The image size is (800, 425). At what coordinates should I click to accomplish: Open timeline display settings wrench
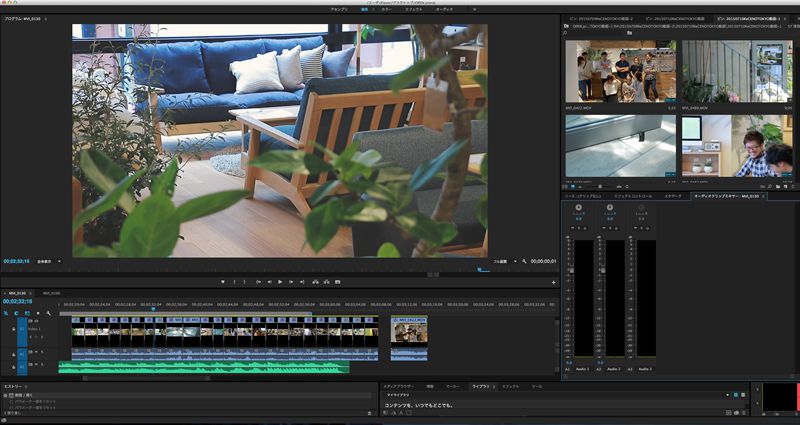click(48, 313)
